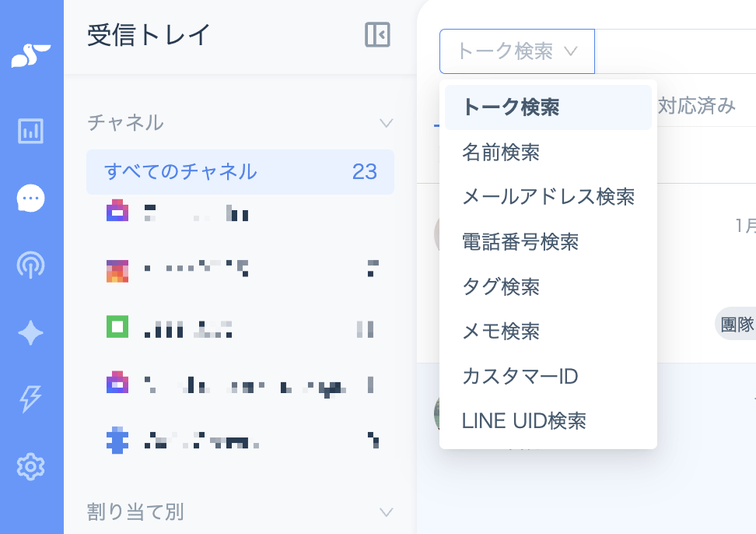Open the four-point sparkle icon

click(31, 332)
